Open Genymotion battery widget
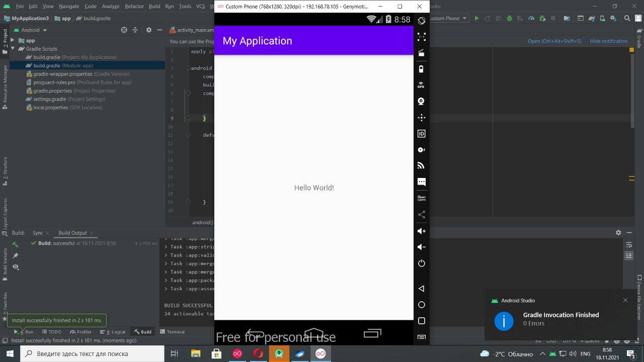 pos(422,69)
